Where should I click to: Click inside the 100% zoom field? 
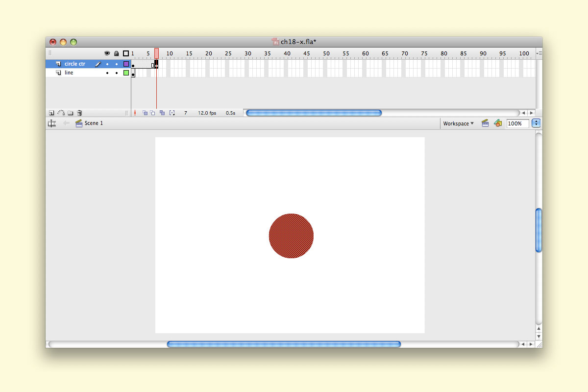517,123
